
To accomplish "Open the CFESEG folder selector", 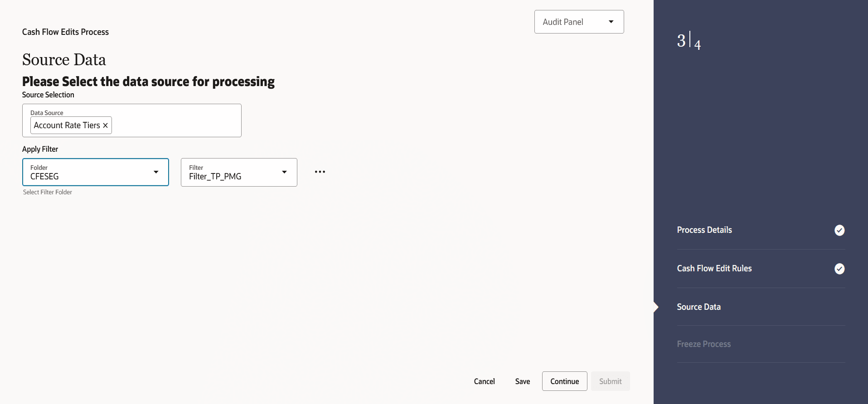I will (x=95, y=172).
